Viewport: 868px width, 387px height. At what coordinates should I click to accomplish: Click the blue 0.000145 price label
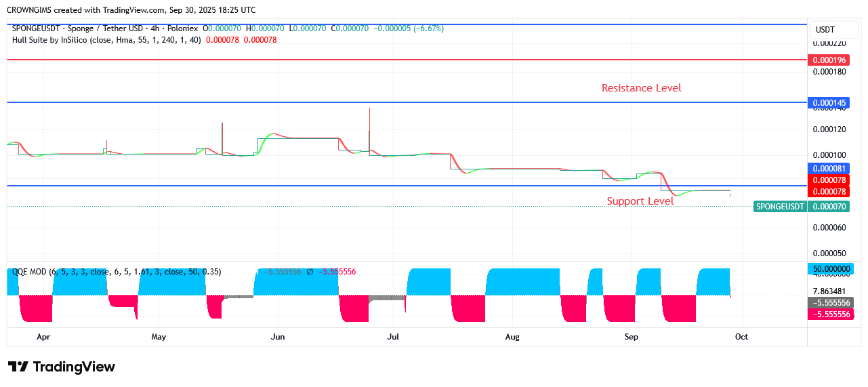tap(828, 103)
